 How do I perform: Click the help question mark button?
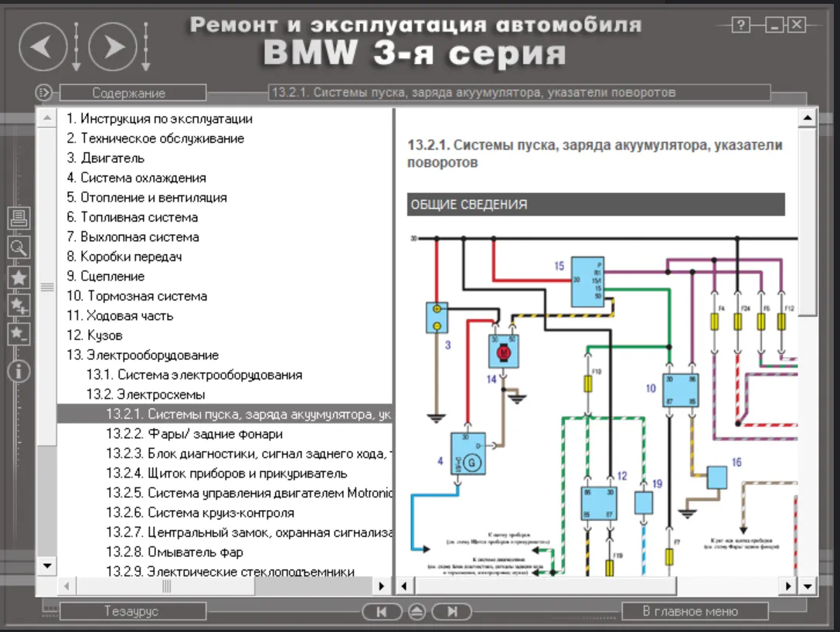click(740, 25)
